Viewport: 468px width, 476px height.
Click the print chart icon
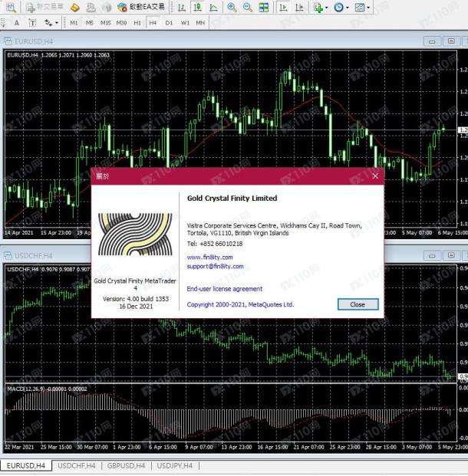click(91, 8)
